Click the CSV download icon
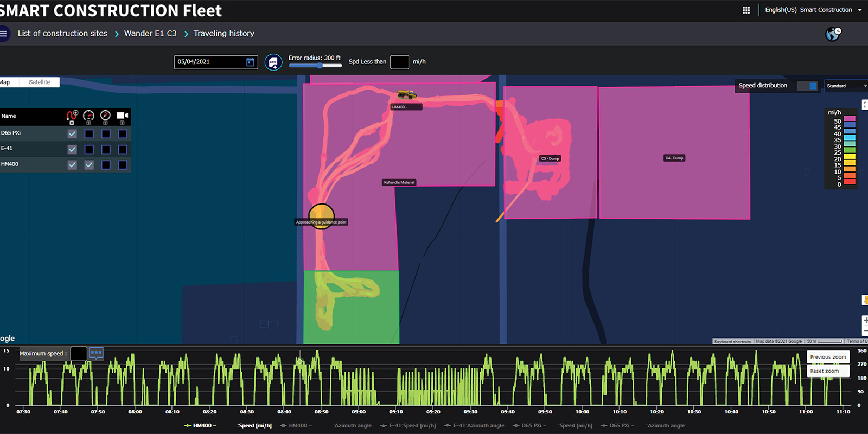This screenshot has width=868, height=434. (x=273, y=62)
